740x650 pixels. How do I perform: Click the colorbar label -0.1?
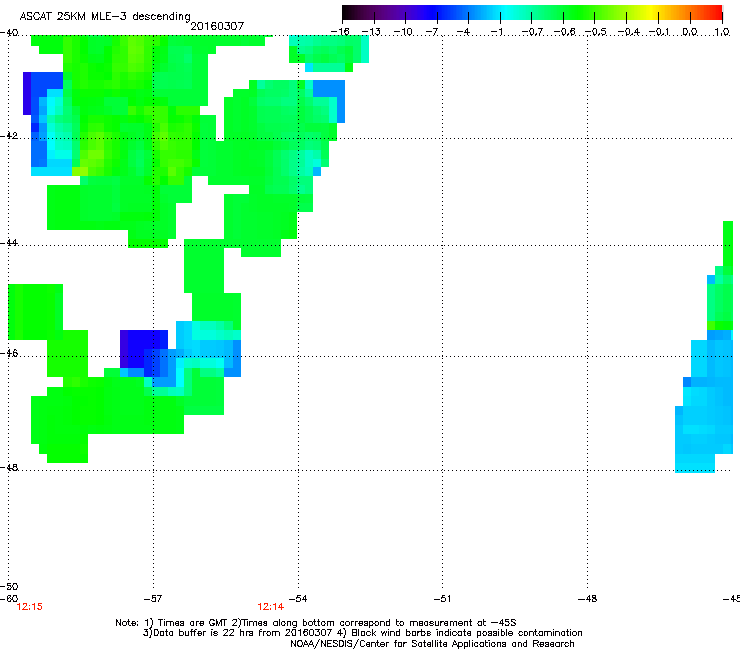click(659, 32)
